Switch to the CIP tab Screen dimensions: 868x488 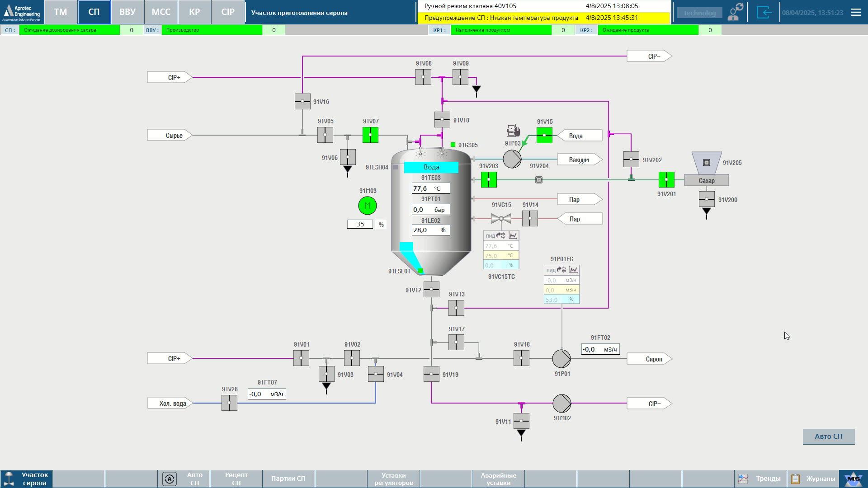(228, 12)
